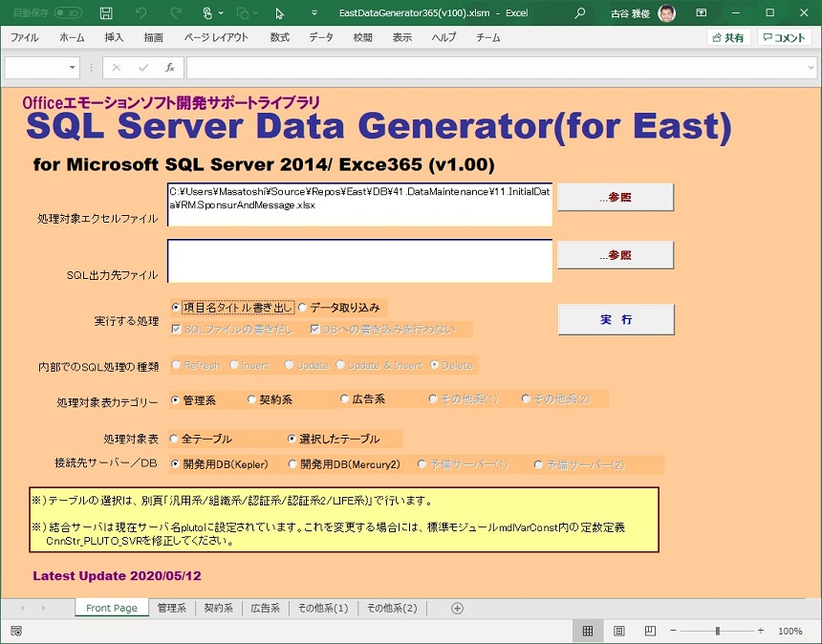Expand the Name Box dropdown arrow
Viewport: 822px width, 644px height.
[x=73, y=68]
